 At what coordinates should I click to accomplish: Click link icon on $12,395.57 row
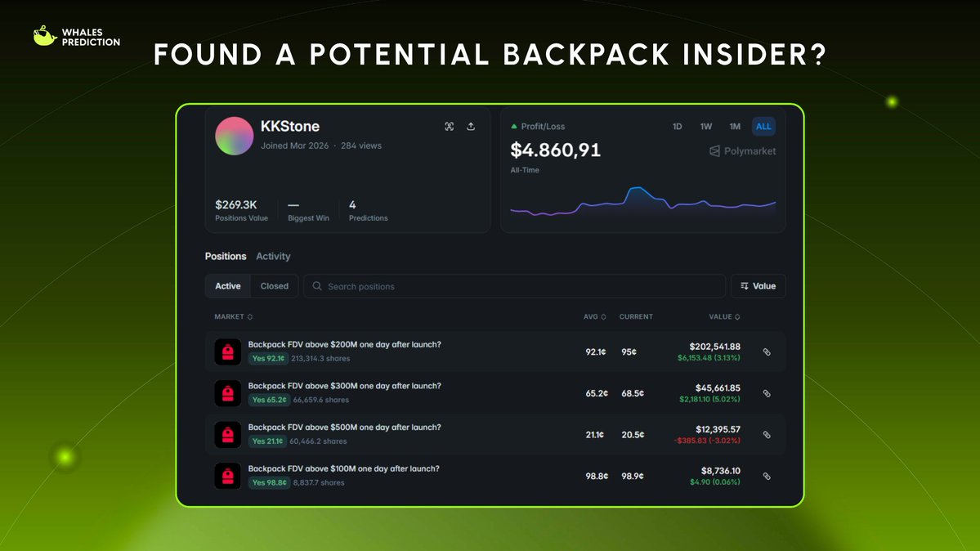(767, 435)
